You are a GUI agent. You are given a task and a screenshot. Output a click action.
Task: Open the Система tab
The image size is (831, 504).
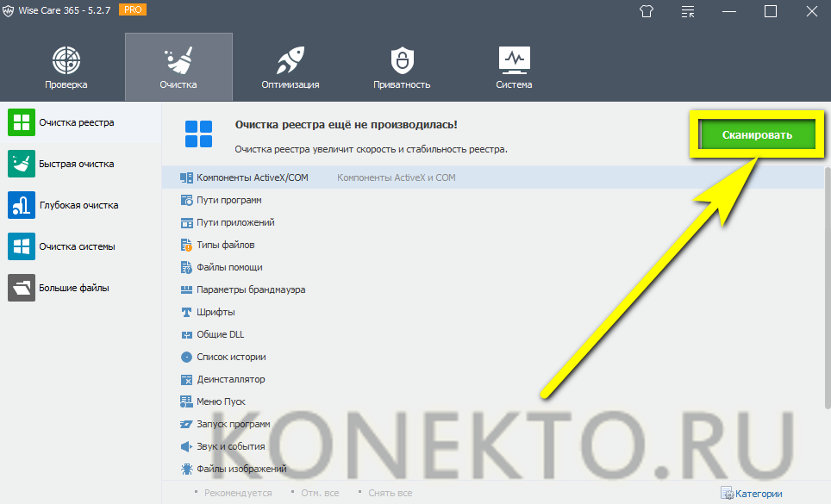[514, 67]
